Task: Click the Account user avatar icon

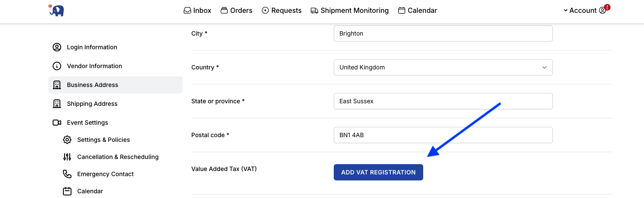Action: (x=602, y=10)
